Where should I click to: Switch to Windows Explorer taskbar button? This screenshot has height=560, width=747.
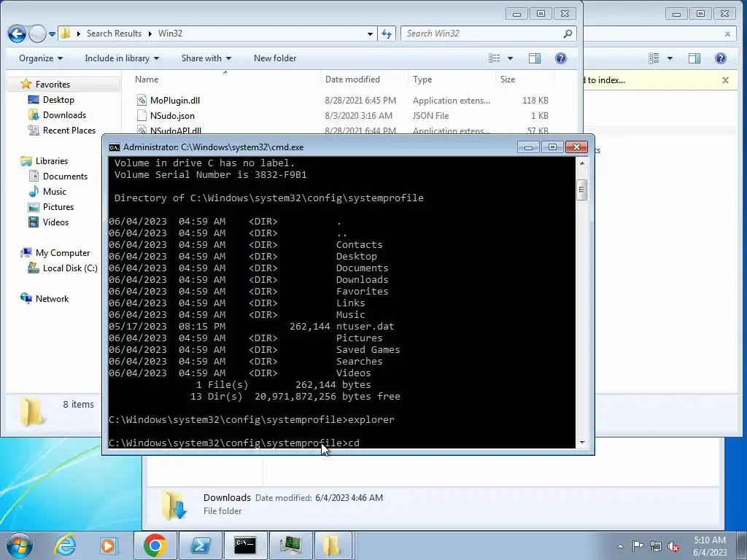pos(332,545)
